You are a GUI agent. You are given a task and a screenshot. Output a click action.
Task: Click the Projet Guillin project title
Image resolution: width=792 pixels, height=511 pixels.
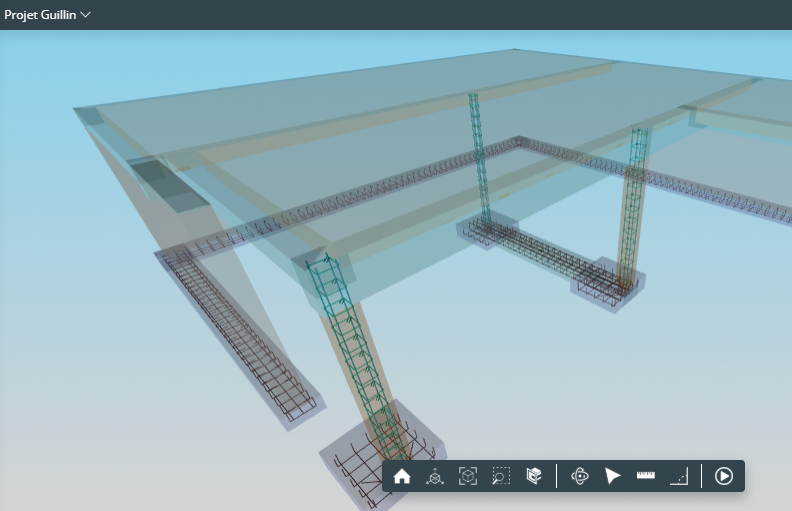click(x=40, y=15)
